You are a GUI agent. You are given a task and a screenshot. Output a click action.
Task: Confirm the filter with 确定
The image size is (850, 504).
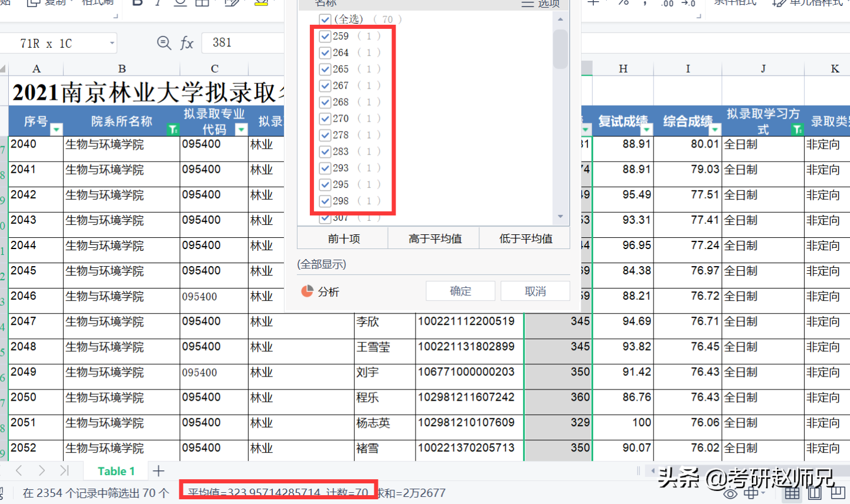[460, 290]
